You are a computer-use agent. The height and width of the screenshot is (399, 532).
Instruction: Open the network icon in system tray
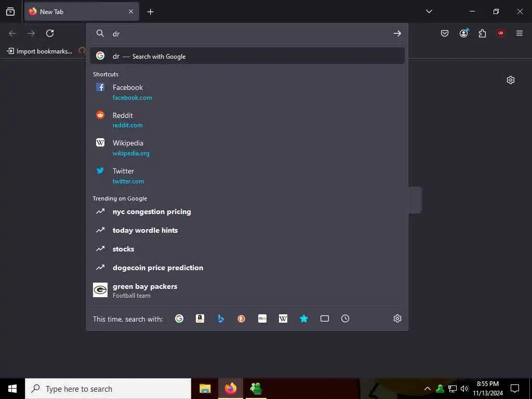(453, 389)
